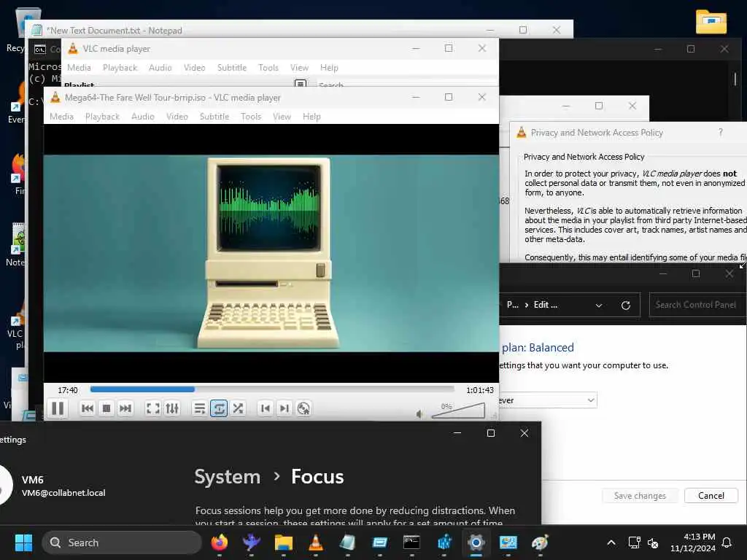Seek on the VLC playback progress bar
This screenshot has width=747, height=560.
point(272,389)
